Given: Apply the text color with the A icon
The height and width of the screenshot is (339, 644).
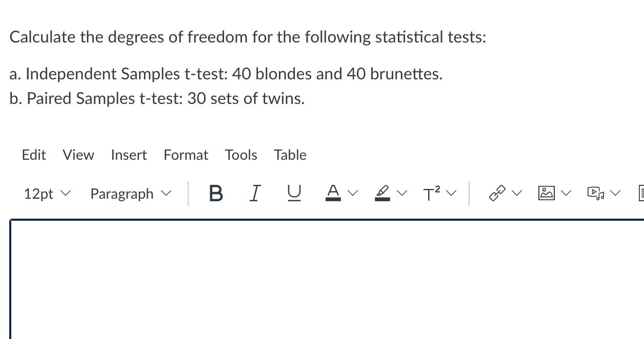Looking at the screenshot, I should pyautogui.click(x=333, y=193).
